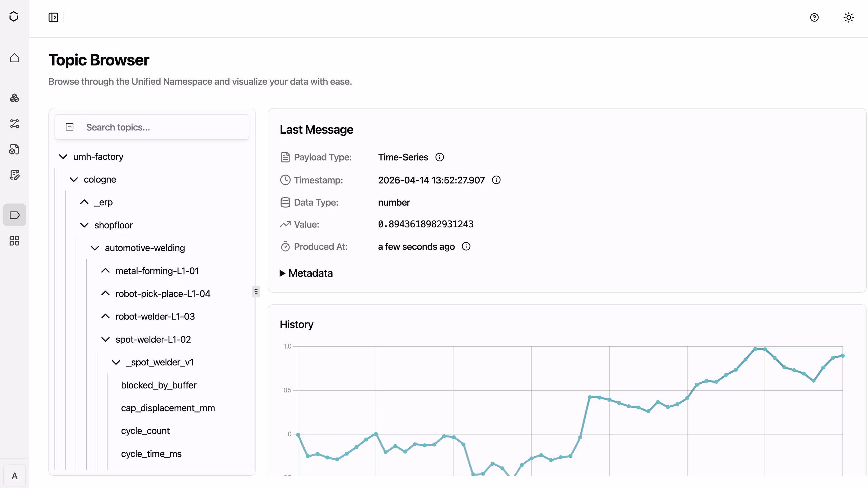Click info icon next to Timestamp
Image resolution: width=868 pixels, height=488 pixels.
pos(496,180)
